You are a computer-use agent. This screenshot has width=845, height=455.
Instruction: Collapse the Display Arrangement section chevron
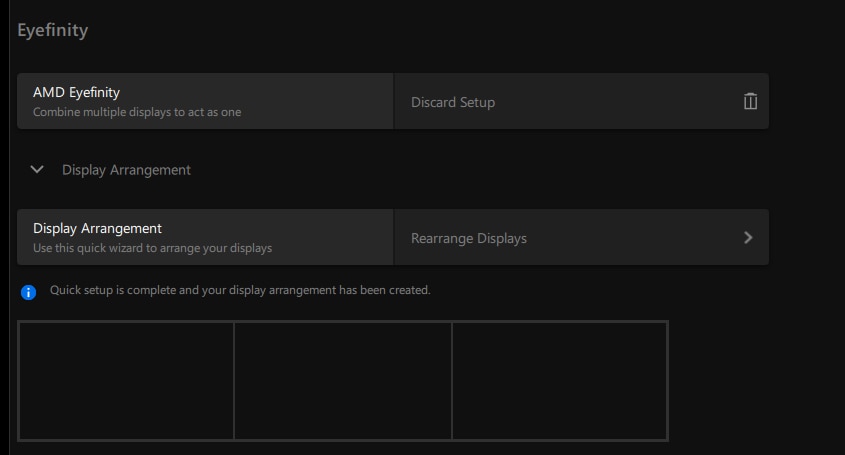point(37,170)
